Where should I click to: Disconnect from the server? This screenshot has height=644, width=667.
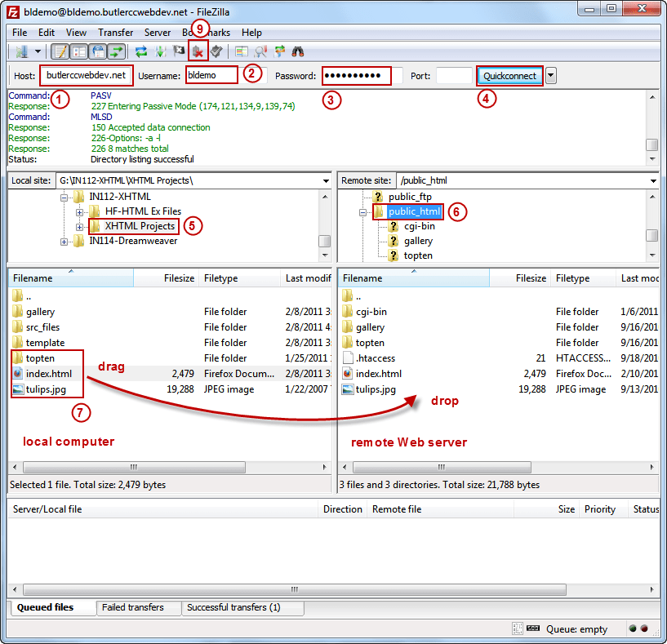(197, 51)
